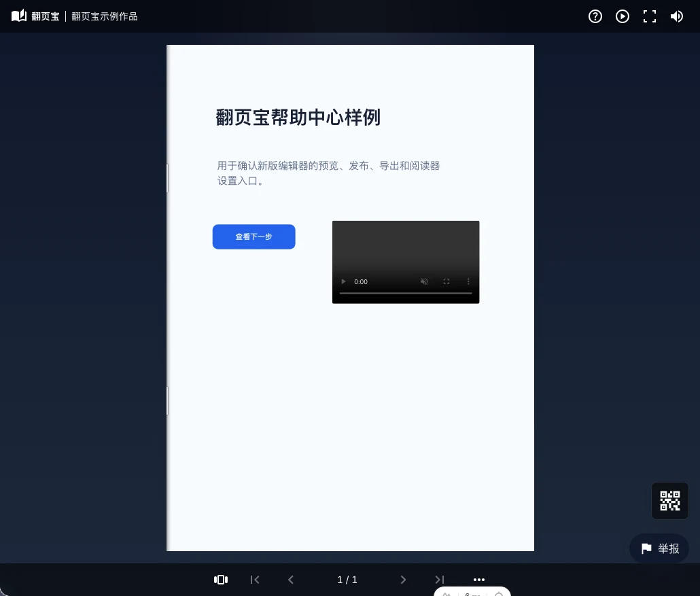Jump to the last page
Image resolution: width=700 pixels, height=596 pixels.
pyautogui.click(x=440, y=580)
